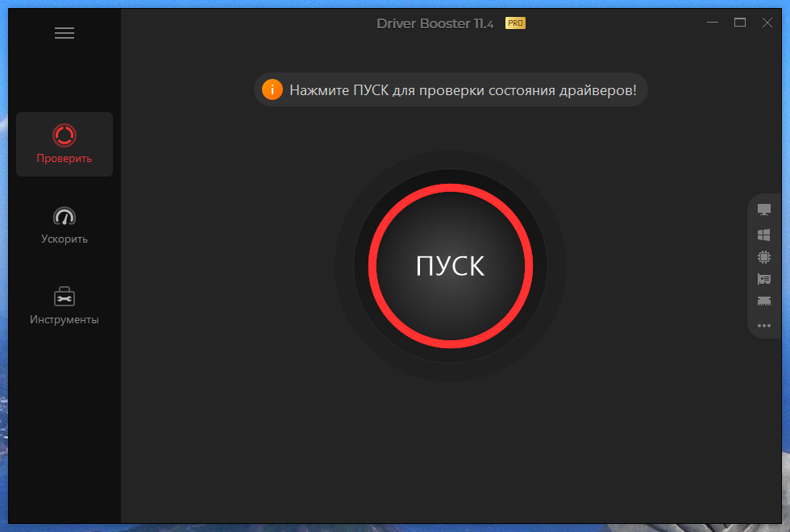Show processor chip info icon
Screen dimensions: 790x532
[x=764, y=257]
